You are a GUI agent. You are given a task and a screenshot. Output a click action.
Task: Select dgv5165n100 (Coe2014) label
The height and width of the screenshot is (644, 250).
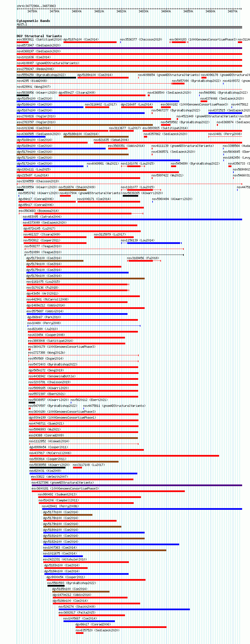[35, 98]
